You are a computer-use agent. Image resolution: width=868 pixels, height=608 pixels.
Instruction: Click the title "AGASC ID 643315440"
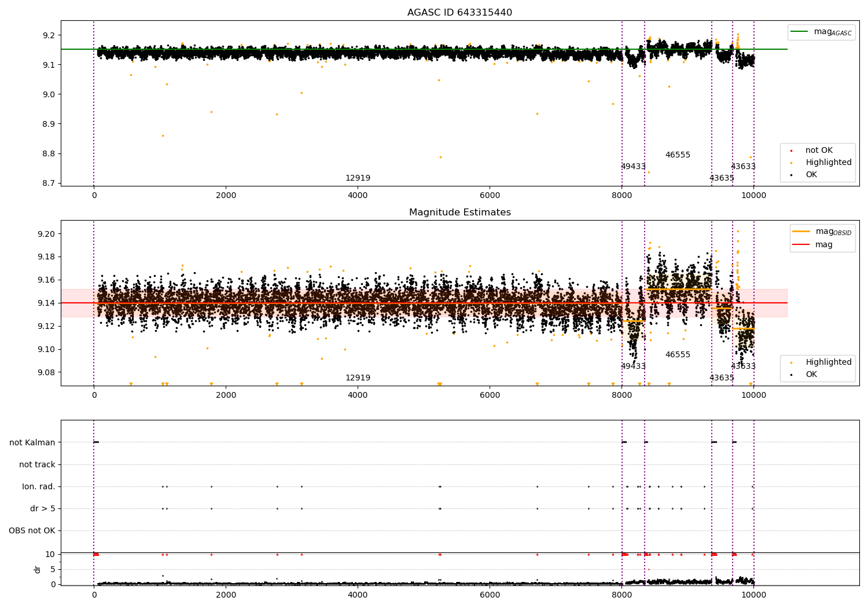point(459,13)
